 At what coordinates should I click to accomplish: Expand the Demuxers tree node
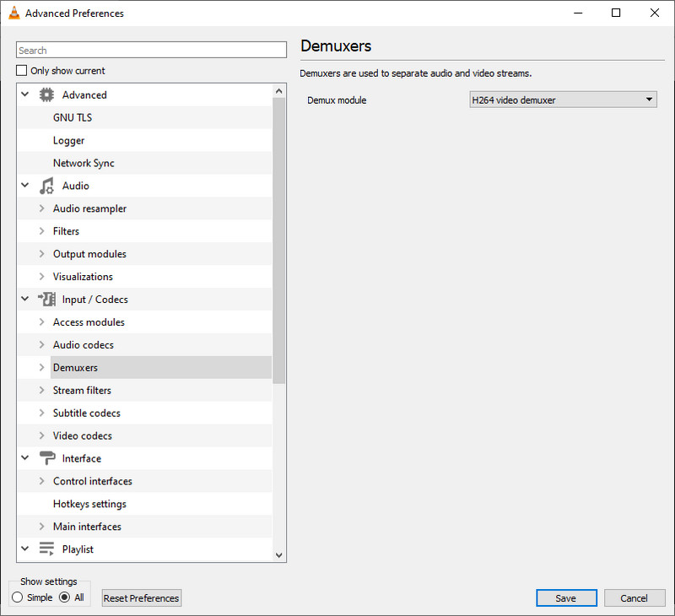point(41,367)
